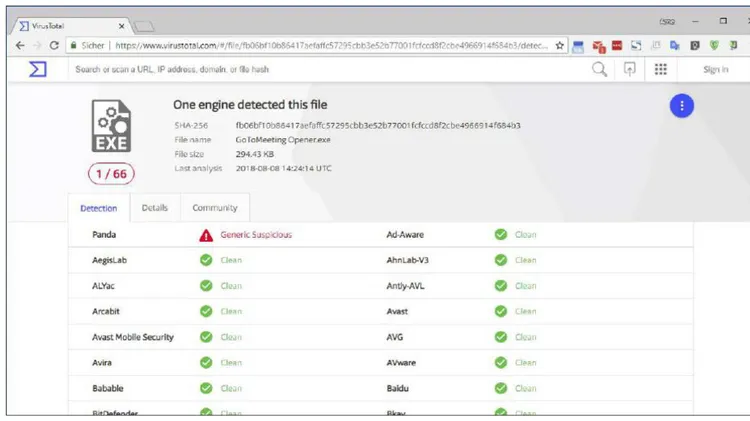
Task: Click the green check for Arcabit
Action: (206, 311)
